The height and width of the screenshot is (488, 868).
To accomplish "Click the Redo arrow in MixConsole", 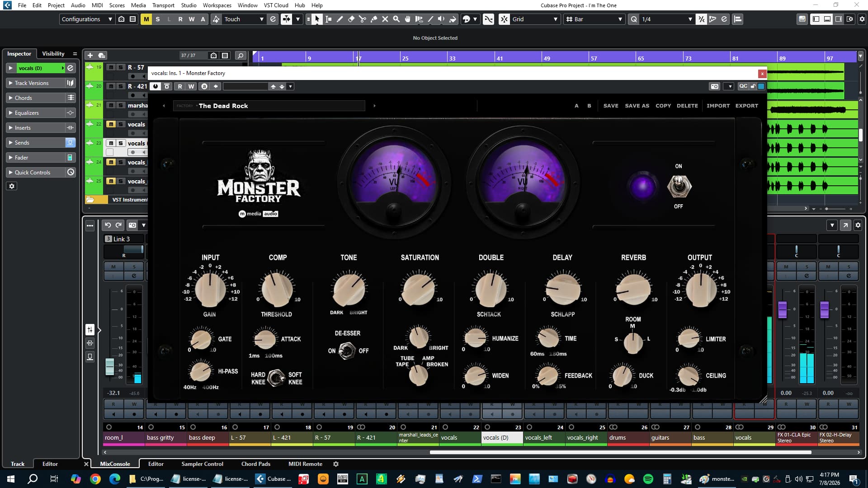I will click(118, 225).
